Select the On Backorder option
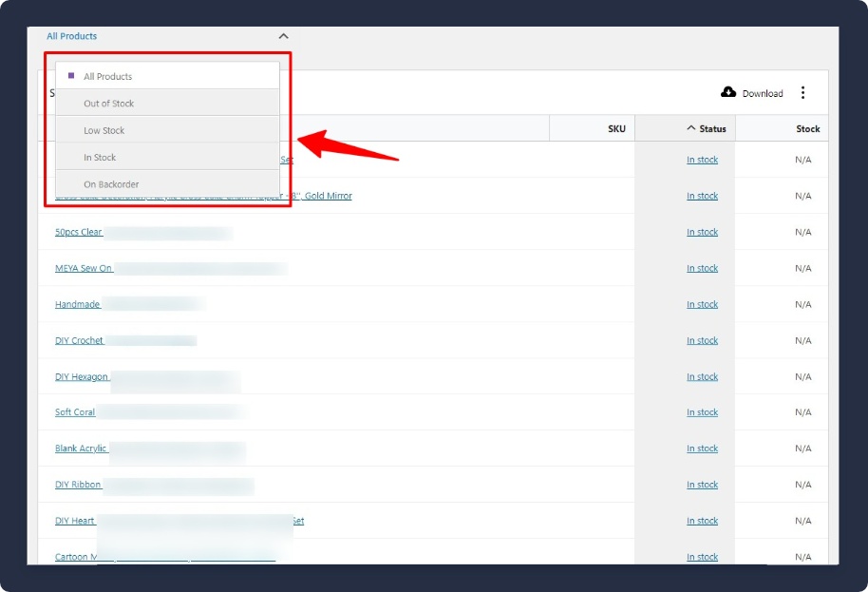868x592 pixels. pyautogui.click(x=111, y=184)
